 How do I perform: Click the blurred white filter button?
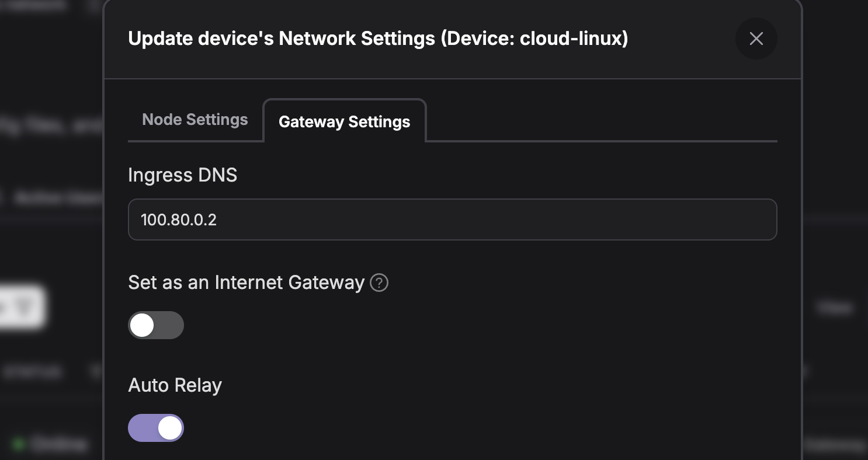[22, 307]
